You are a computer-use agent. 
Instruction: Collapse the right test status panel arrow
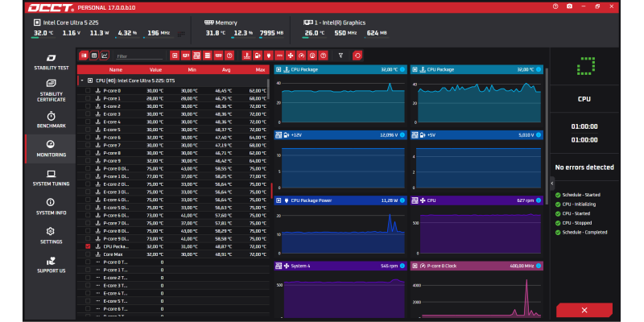tap(552, 184)
